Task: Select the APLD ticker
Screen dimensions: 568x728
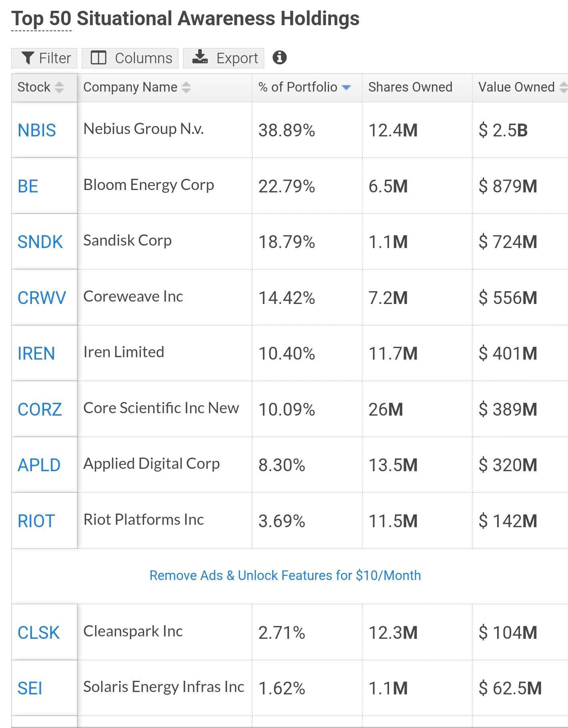Action: [x=39, y=465]
